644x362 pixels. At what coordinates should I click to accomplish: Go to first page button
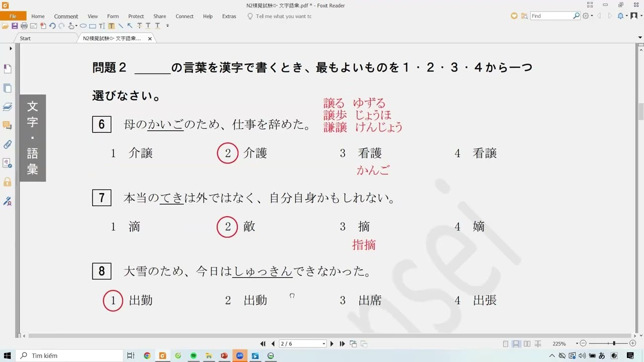[263, 344]
